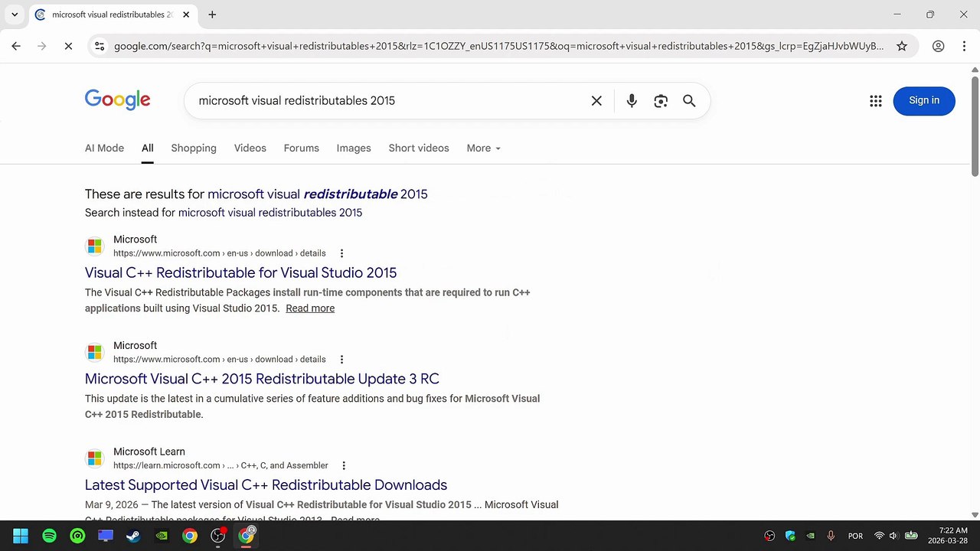Click Microsoft favicon of first result
Viewport: 980px width, 551px height.
tap(94, 246)
